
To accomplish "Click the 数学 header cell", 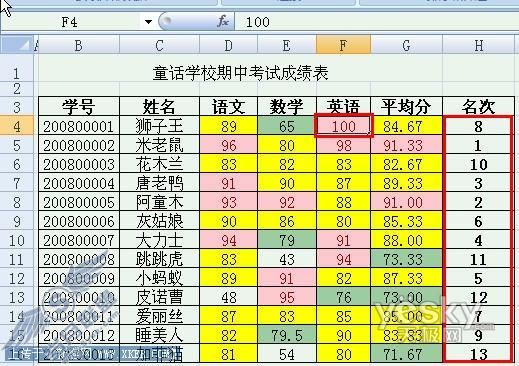I will (x=287, y=106).
